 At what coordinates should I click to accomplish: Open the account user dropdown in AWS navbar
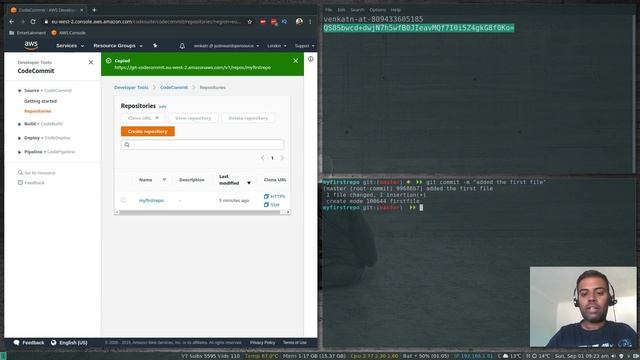click(x=227, y=46)
